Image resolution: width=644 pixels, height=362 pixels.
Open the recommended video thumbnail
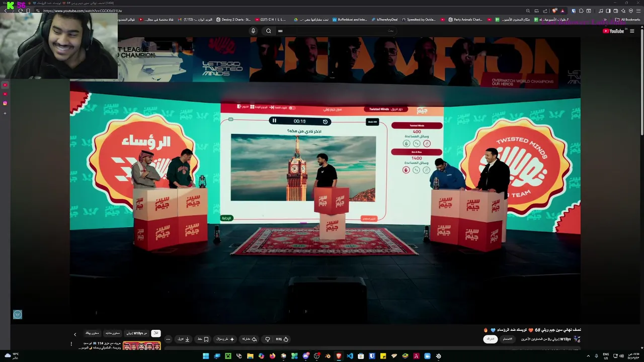tap(142, 346)
